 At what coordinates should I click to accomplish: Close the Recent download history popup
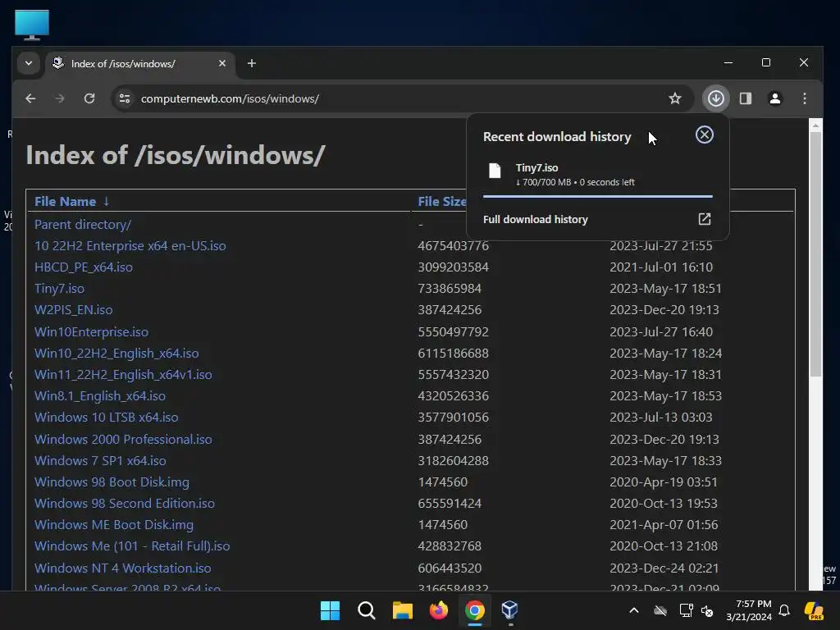click(x=704, y=135)
